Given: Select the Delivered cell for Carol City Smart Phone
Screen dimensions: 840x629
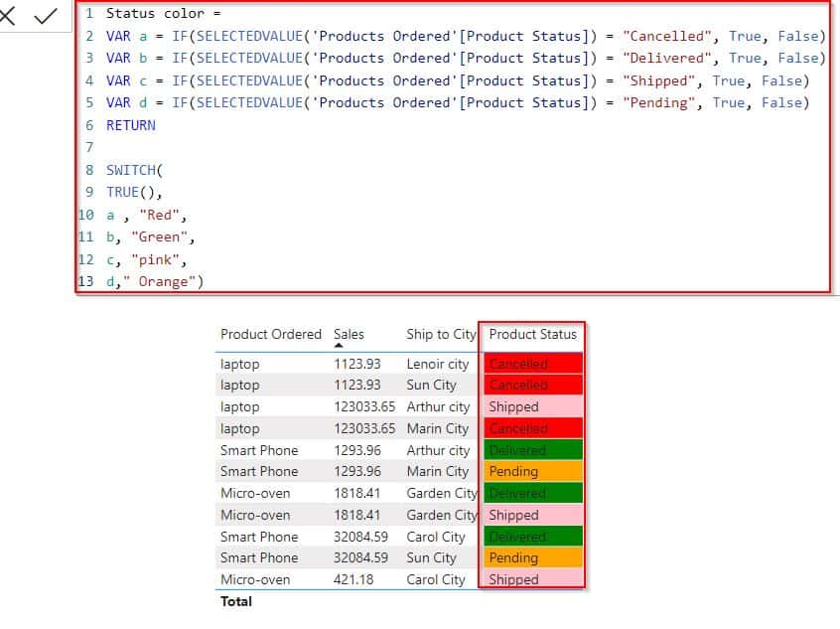Looking at the screenshot, I should [x=533, y=537].
